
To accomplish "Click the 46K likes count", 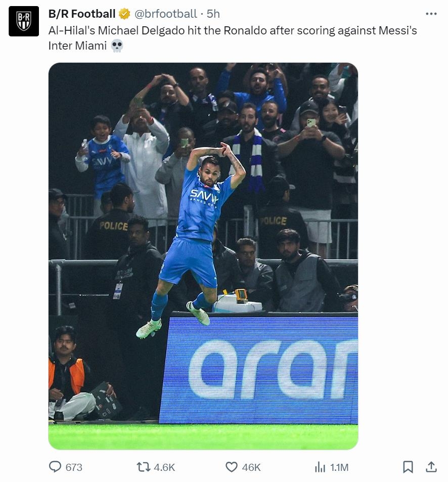I will click(251, 467).
